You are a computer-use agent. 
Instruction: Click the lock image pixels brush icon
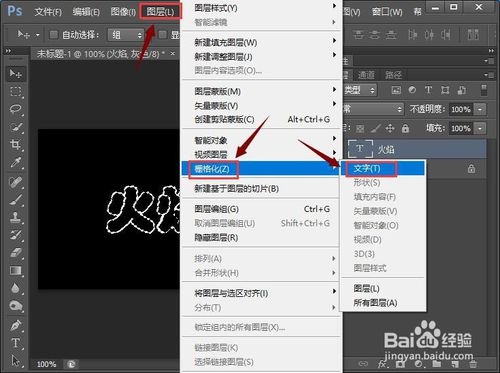pos(376,129)
